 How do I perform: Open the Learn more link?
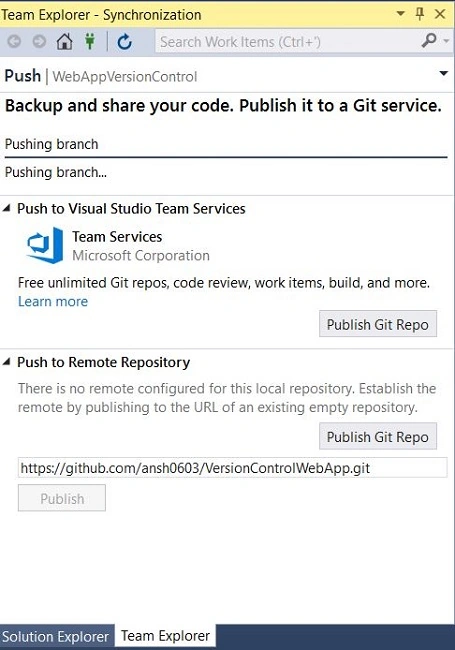tap(53, 301)
